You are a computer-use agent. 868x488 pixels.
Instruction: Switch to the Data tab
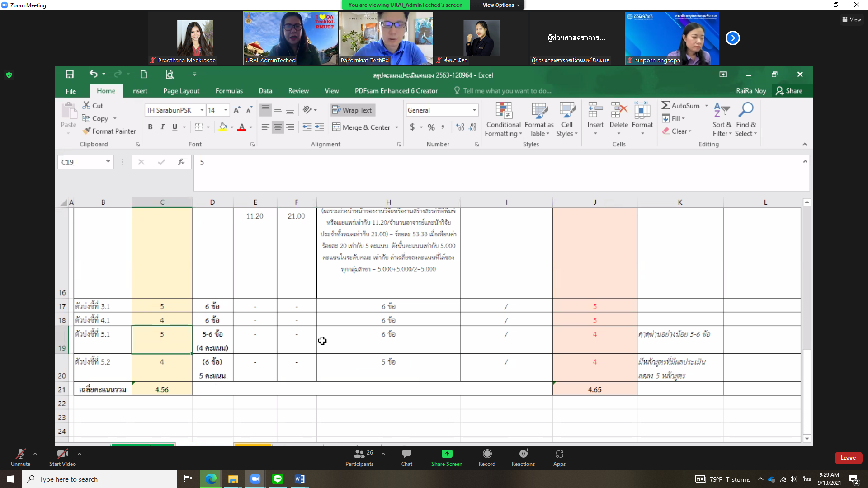(265, 91)
